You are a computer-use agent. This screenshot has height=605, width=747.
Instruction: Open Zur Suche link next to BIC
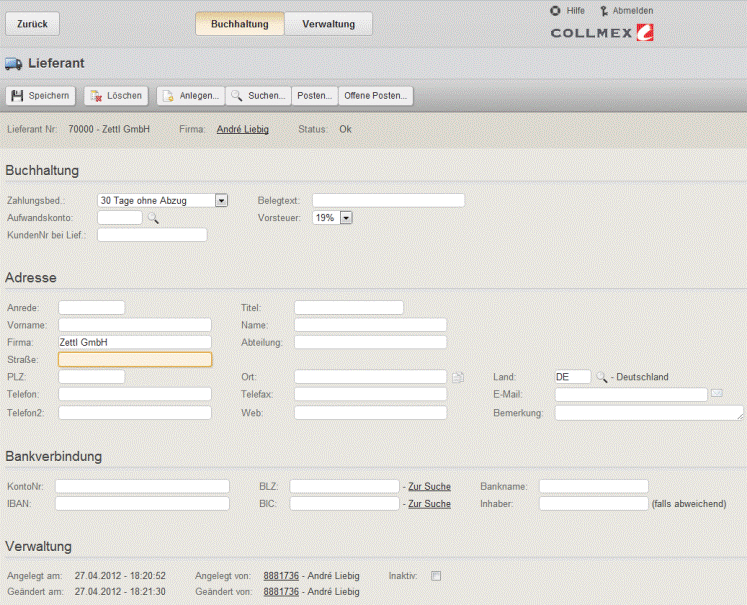[x=429, y=504]
